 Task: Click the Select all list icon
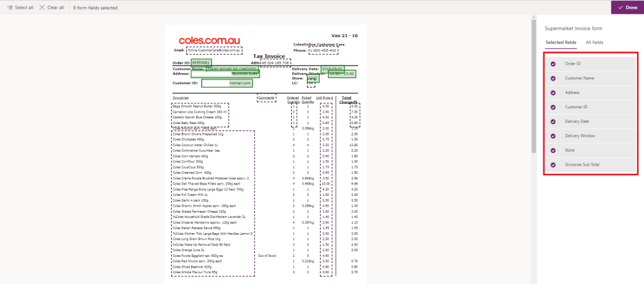[9, 8]
